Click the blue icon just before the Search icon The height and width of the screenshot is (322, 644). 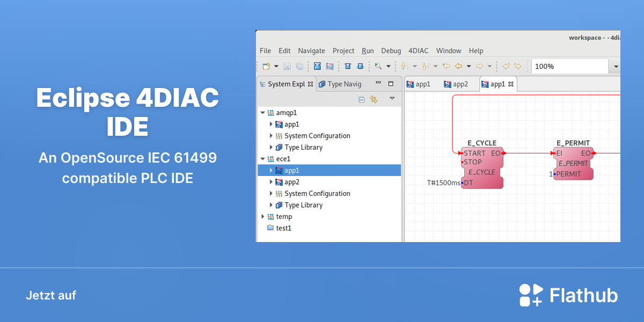(360, 66)
